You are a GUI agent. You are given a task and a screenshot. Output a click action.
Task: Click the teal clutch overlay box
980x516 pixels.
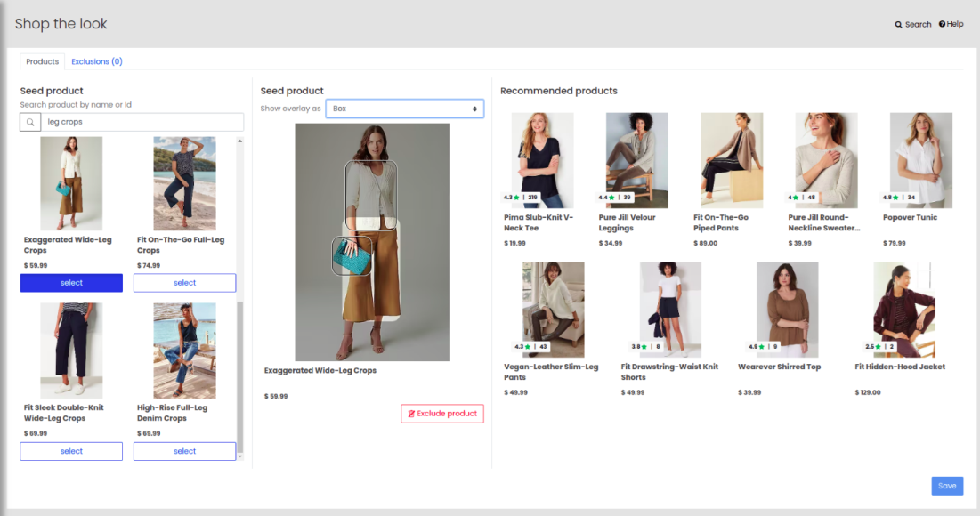[x=352, y=255]
